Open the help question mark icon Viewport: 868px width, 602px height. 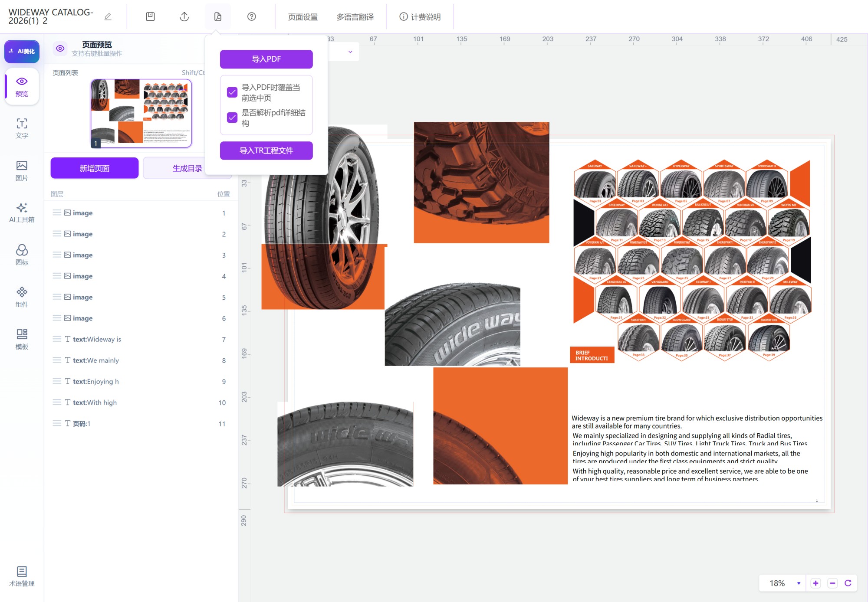(252, 16)
